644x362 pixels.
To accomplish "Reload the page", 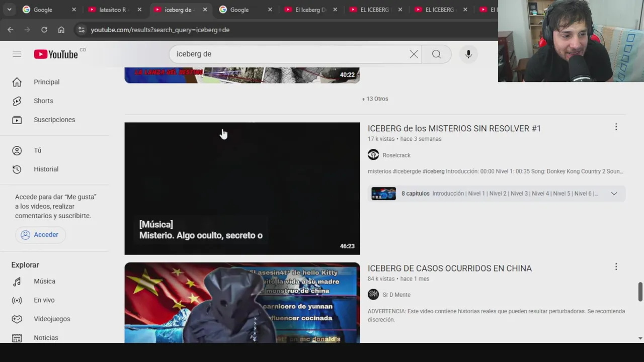I will (44, 30).
